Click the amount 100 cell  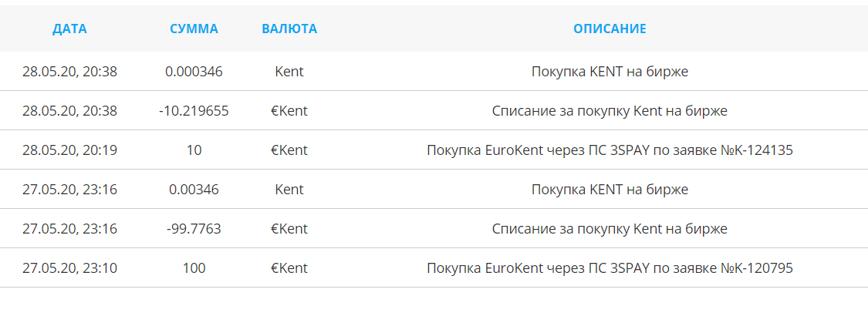point(194,268)
